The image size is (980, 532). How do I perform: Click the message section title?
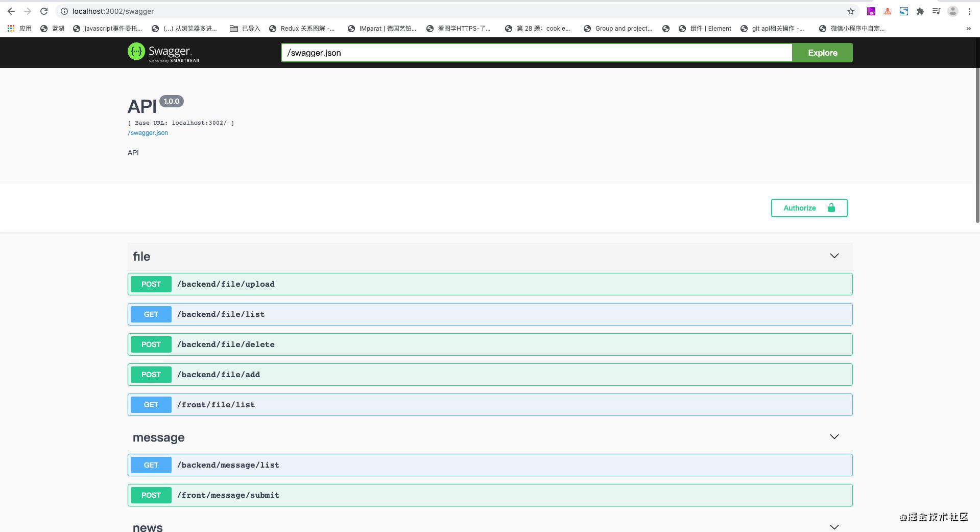pyautogui.click(x=158, y=437)
